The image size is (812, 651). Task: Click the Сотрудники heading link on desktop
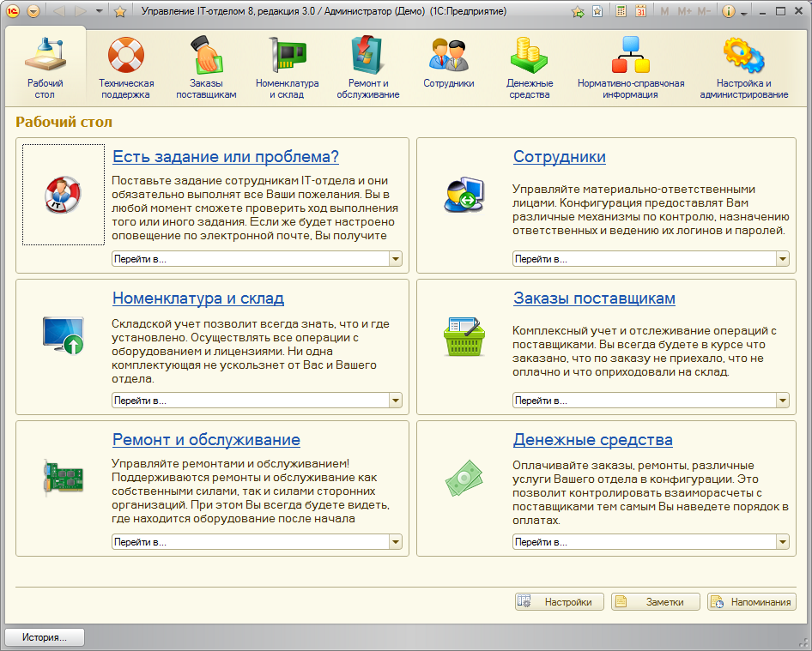click(560, 156)
